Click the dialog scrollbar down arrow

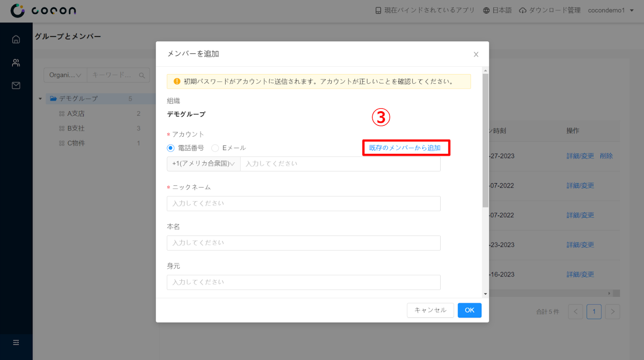tap(485, 294)
